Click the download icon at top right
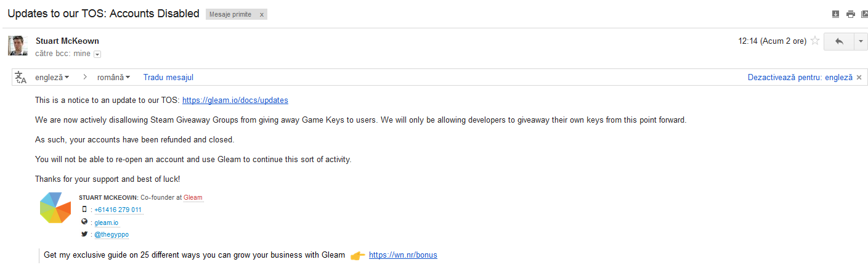 click(x=836, y=14)
